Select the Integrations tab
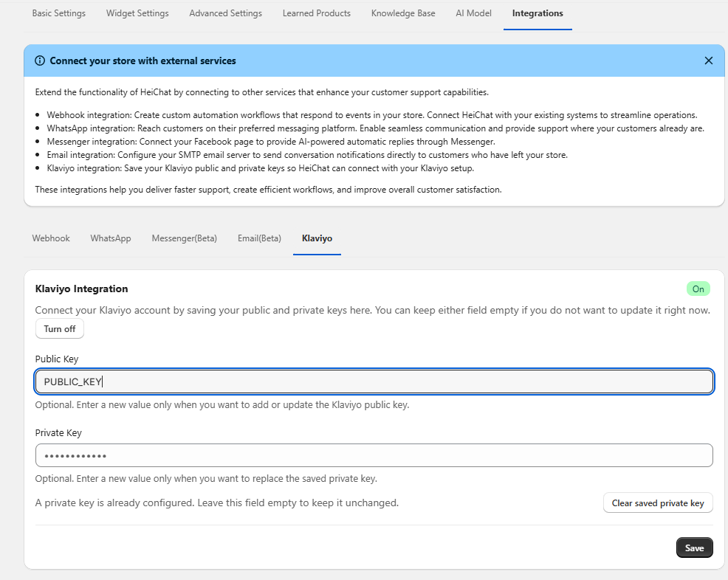728x580 pixels. pos(538,13)
